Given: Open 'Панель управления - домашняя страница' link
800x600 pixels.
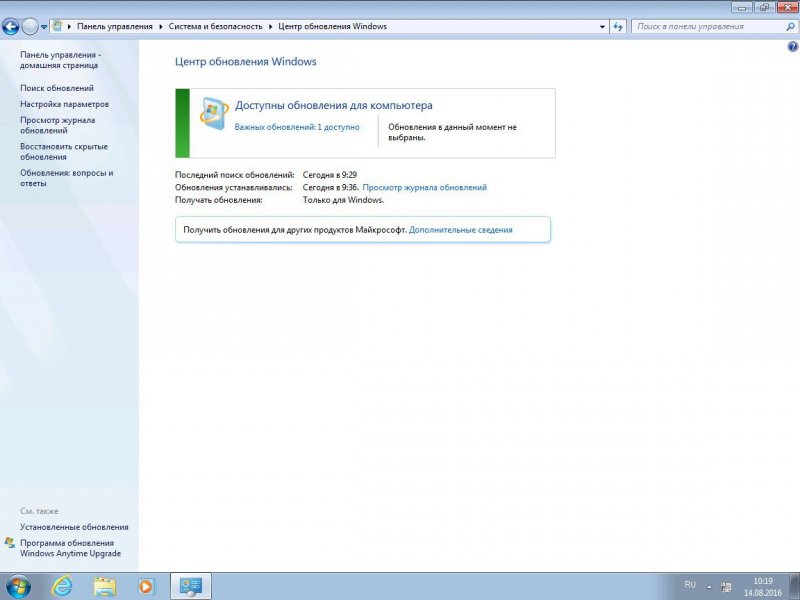Looking at the screenshot, I should [x=61, y=60].
